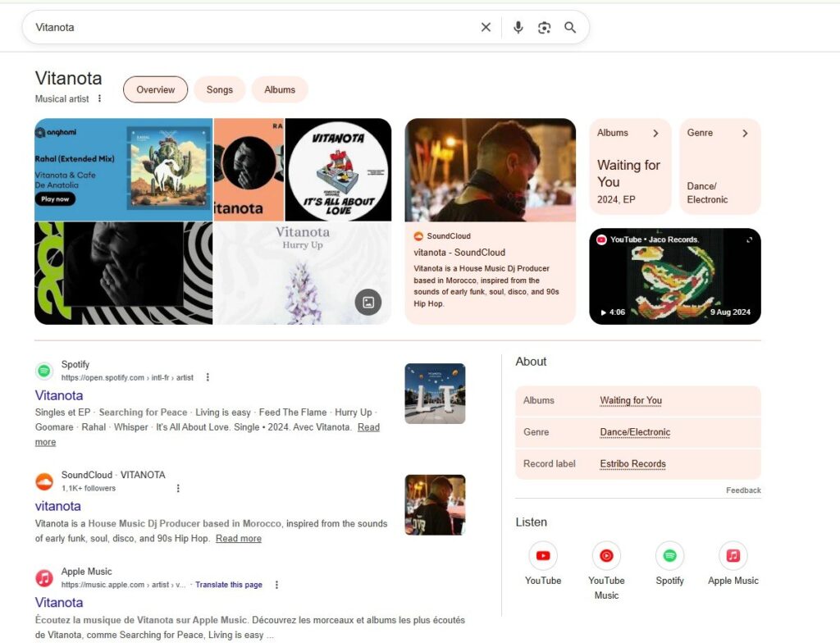The image size is (840, 643).
Task: Click Dance/Electronic in About panel
Action: [x=635, y=432]
